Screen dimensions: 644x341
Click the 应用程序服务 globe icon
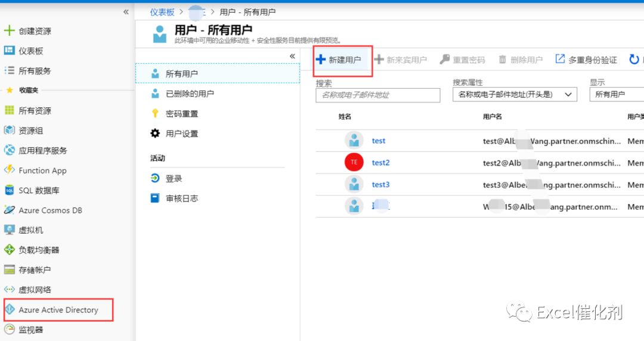(x=9, y=150)
